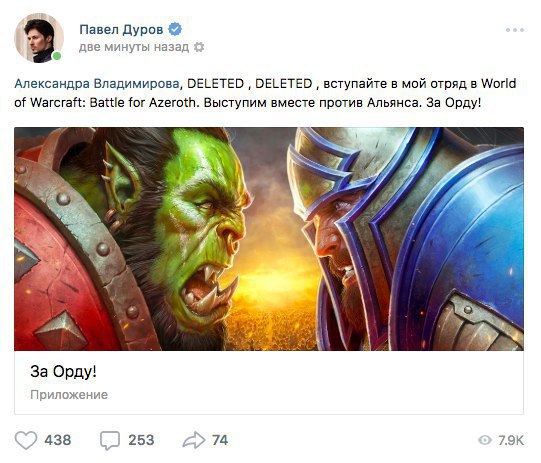Click the 7.9K views count
This screenshot has height=463, width=541.
tap(511, 440)
